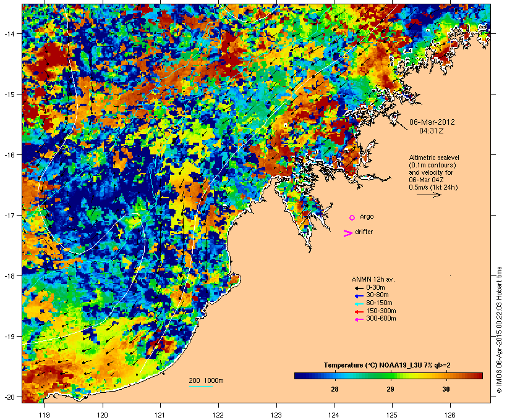Click the colorbar tick label 28
Image resolution: width=507 pixels, height=420 pixels.
tap(334, 389)
